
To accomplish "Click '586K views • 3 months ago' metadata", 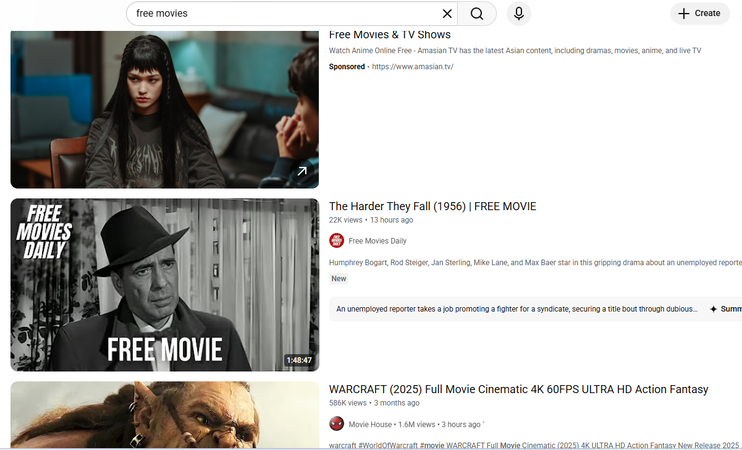I will tap(374, 403).
